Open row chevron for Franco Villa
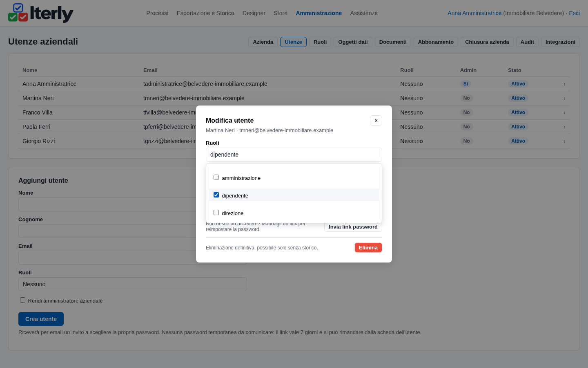 pos(564,112)
